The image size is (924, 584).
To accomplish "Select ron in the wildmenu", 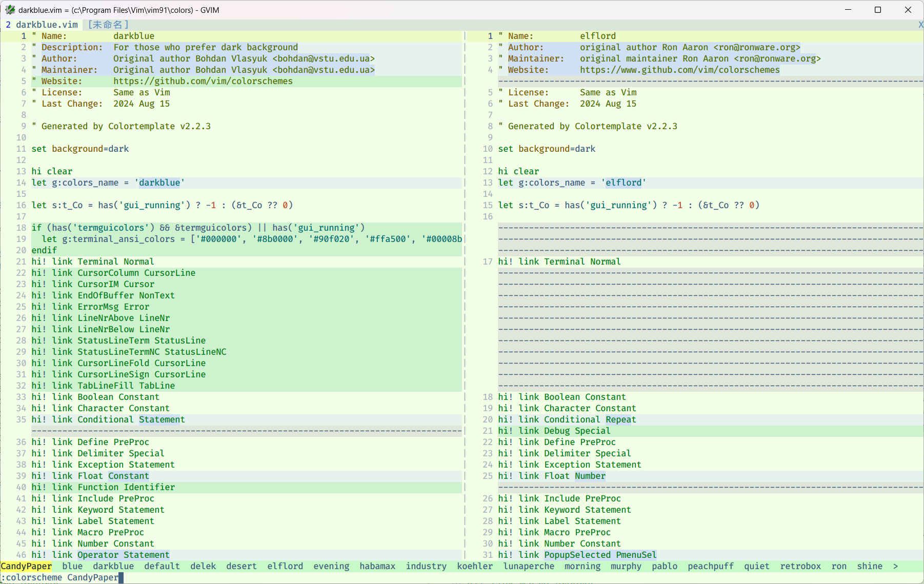I will point(839,566).
